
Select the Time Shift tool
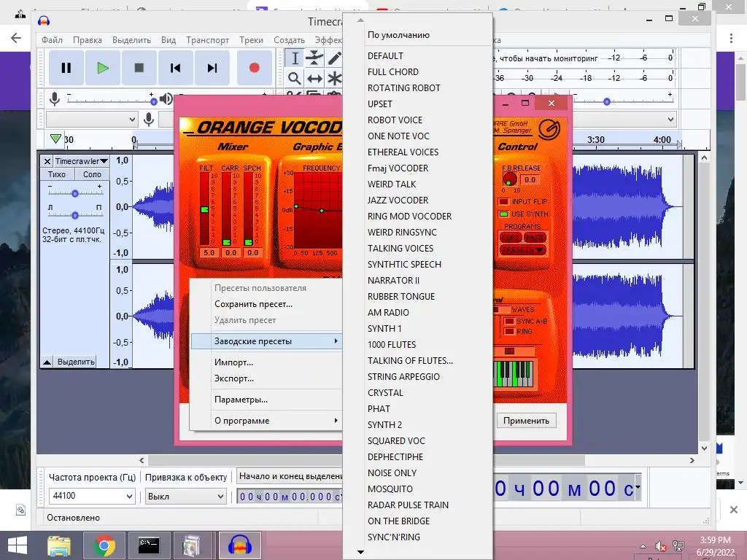click(314, 78)
